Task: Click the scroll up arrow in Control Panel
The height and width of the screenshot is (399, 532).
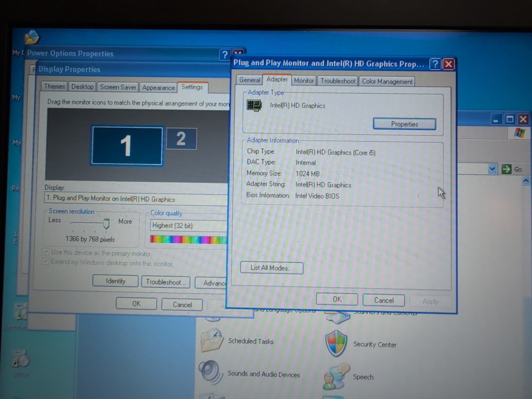Action: [526, 181]
